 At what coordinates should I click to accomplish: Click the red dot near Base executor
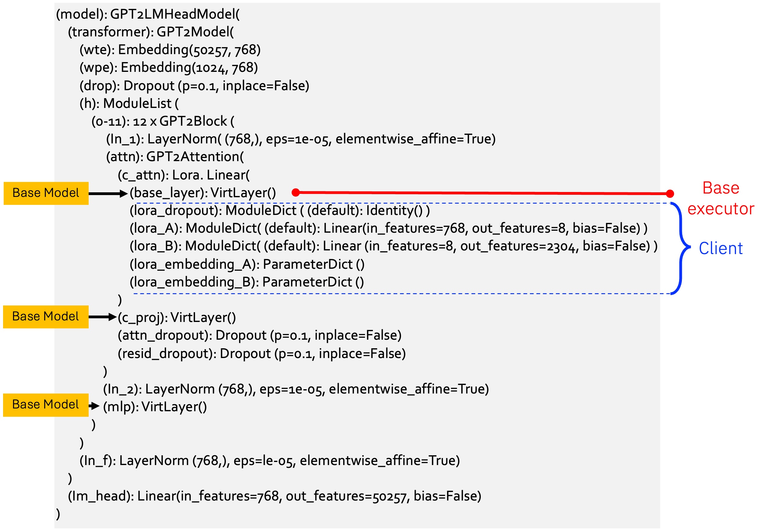click(x=670, y=194)
